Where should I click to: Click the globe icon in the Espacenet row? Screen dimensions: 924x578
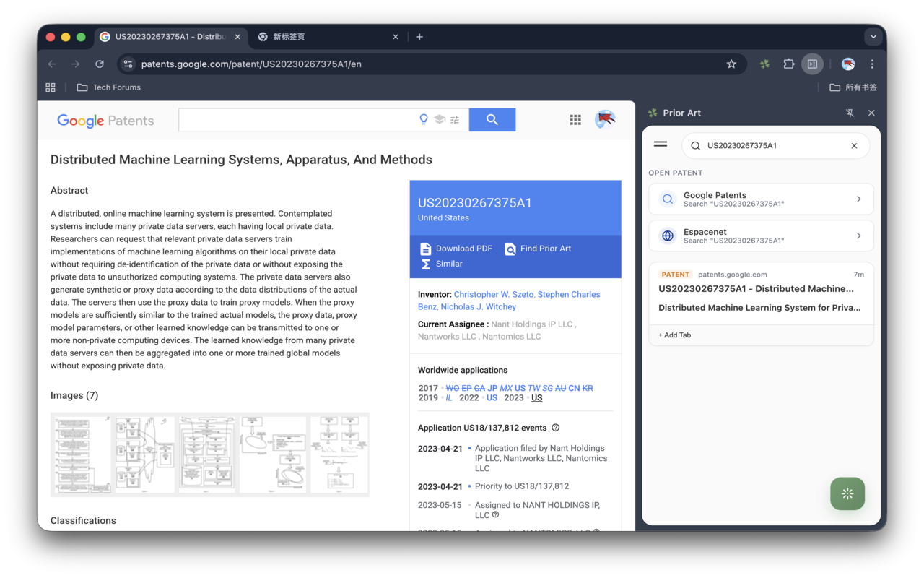[668, 236]
